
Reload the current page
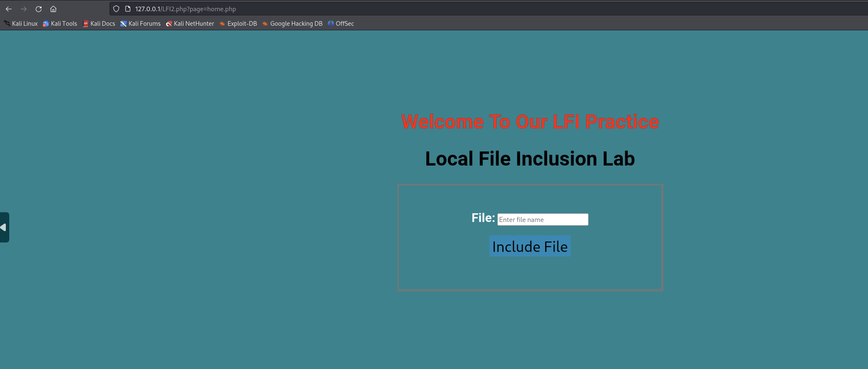point(38,9)
